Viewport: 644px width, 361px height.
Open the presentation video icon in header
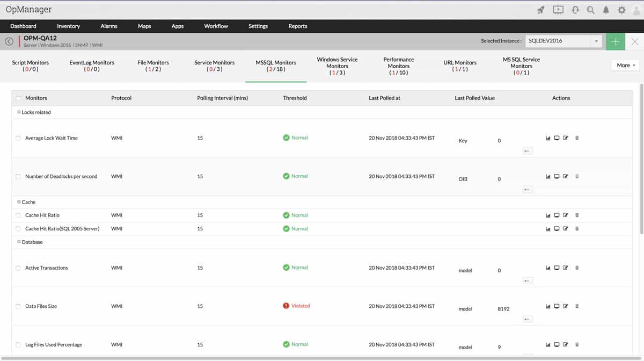click(x=558, y=10)
